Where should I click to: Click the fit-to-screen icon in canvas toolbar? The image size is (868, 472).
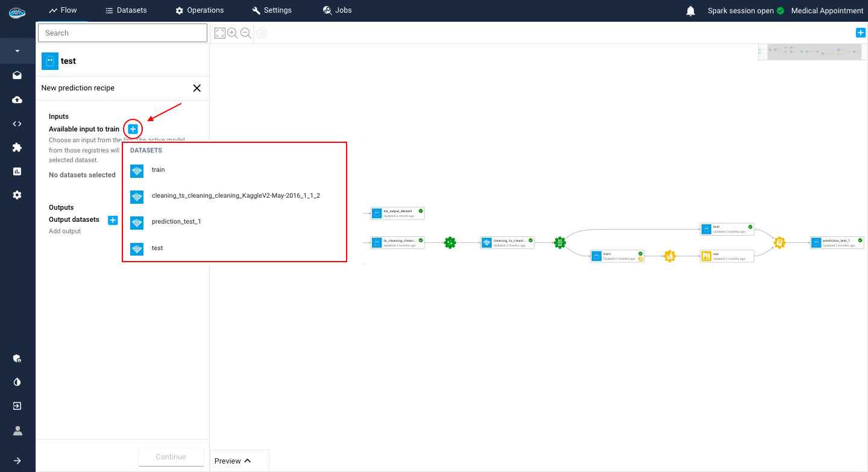coord(219,33)
